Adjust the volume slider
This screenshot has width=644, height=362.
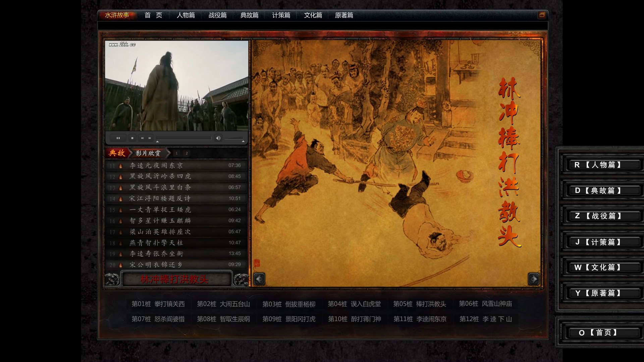tap(234, 138)
